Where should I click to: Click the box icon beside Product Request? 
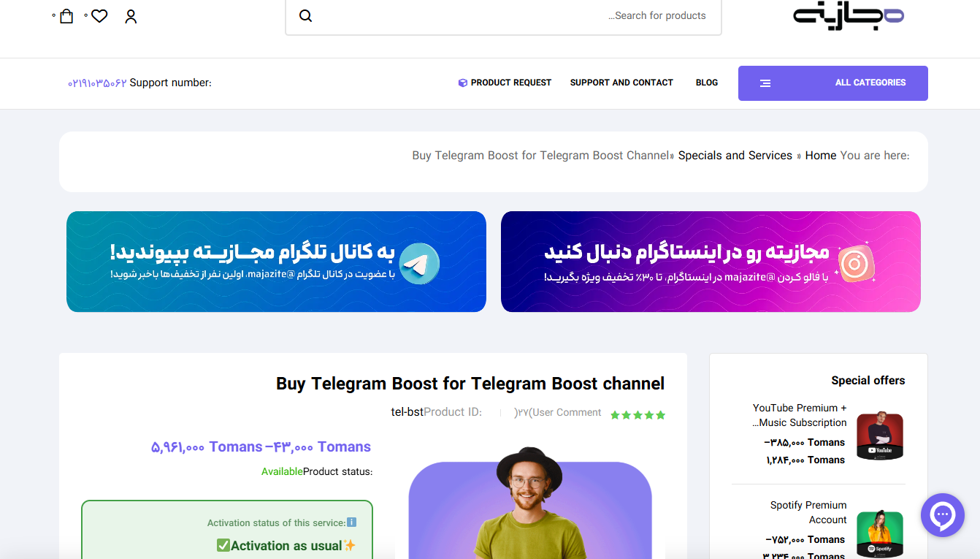(462, 83)
